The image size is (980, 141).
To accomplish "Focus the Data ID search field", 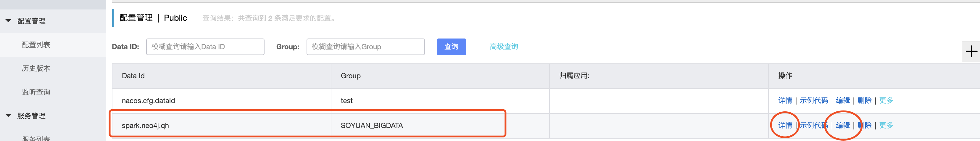I will pyautogui.click(x=205, y=47).
